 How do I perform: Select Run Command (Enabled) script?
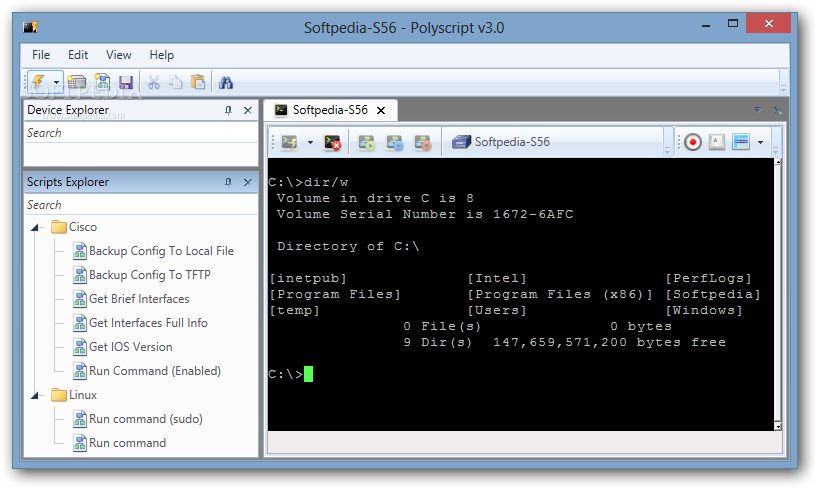(147, 371)
